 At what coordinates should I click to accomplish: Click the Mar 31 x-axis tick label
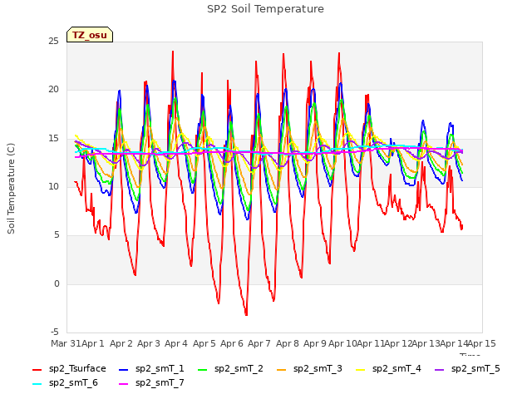(66, 343)
